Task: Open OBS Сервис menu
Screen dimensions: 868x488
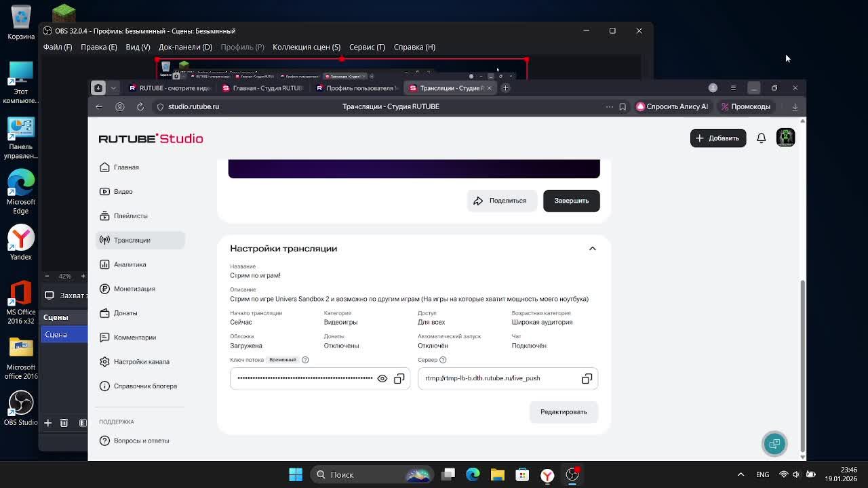Action: [367, 47]
